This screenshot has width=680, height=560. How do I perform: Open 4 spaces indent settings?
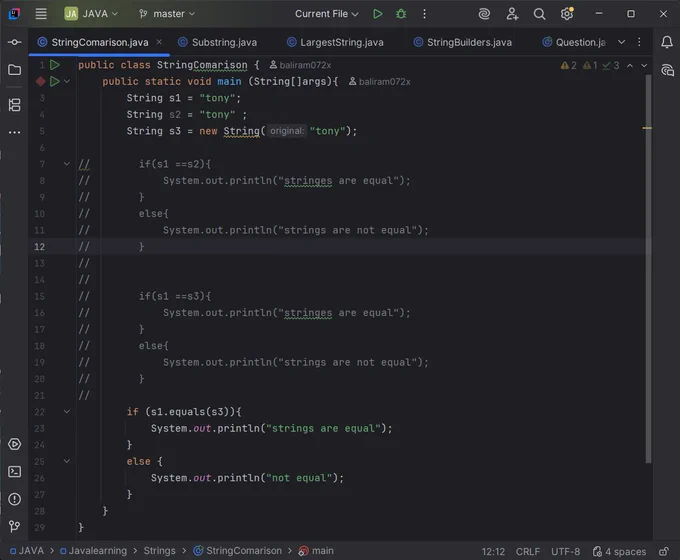pyautogui.click(x=619, y=551)
